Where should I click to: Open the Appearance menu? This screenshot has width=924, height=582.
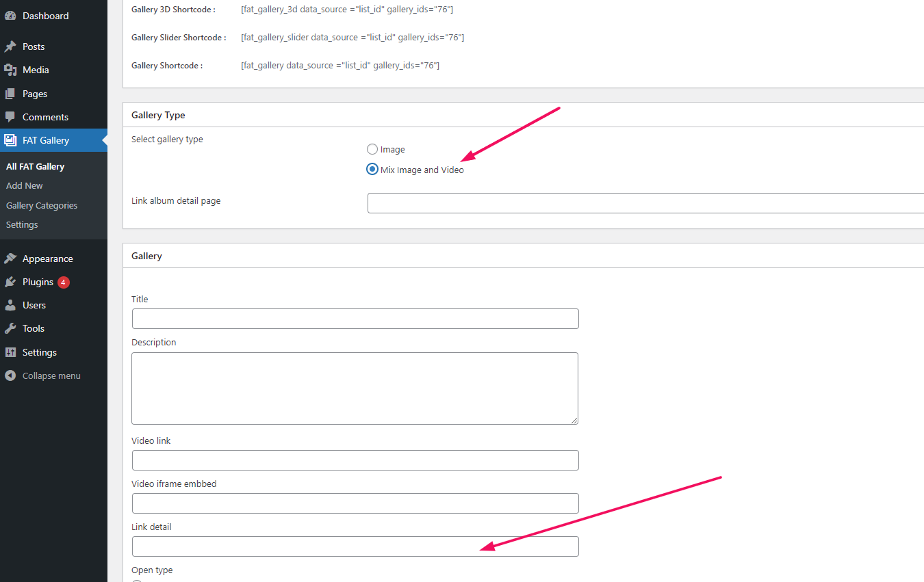tap(53, 259)
